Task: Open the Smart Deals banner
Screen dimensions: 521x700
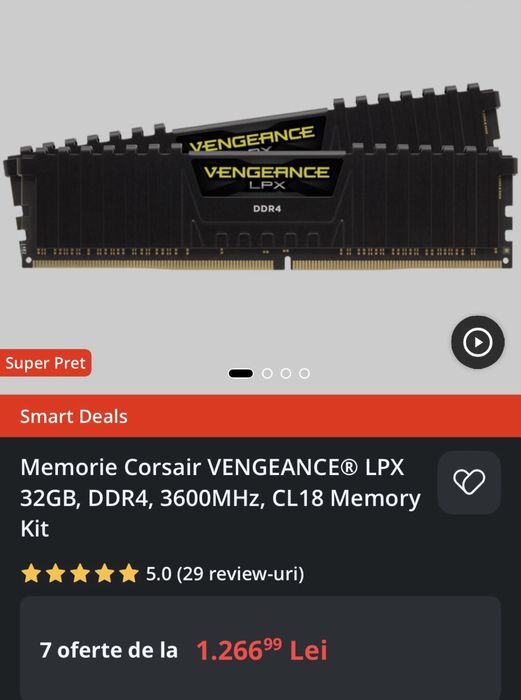Action: pyautogui.click(x=260, y=416)
